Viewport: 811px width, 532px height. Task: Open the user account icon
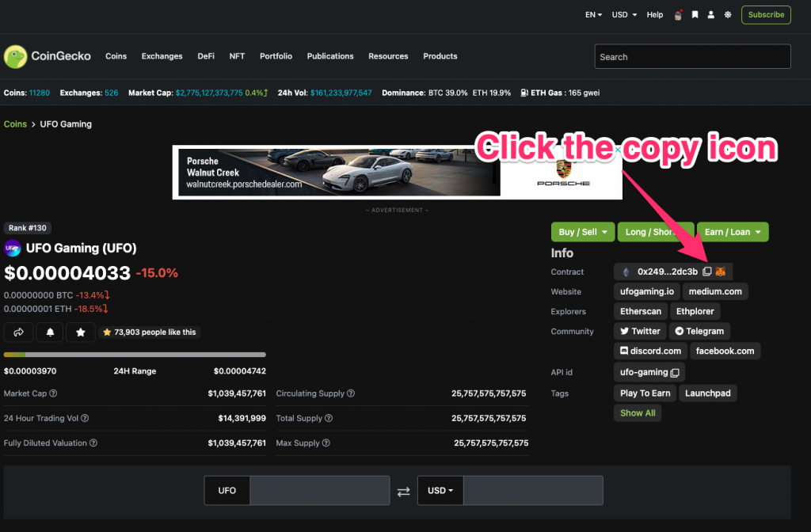point(710,14)
